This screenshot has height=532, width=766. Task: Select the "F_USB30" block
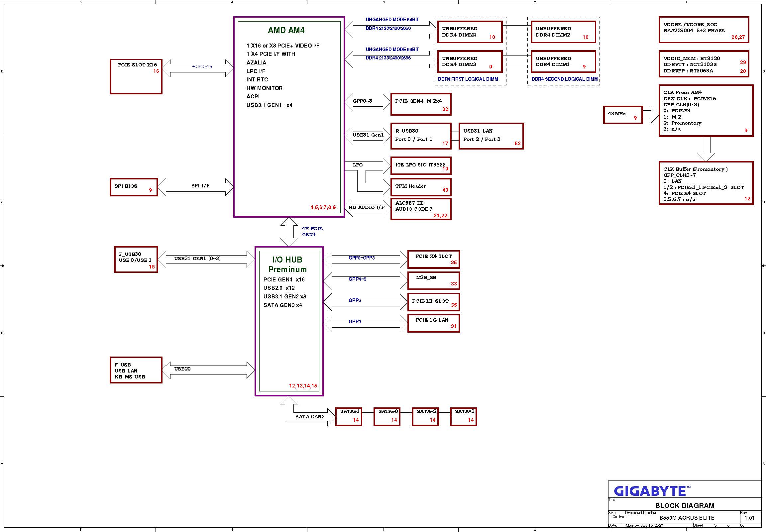point(136,260)
